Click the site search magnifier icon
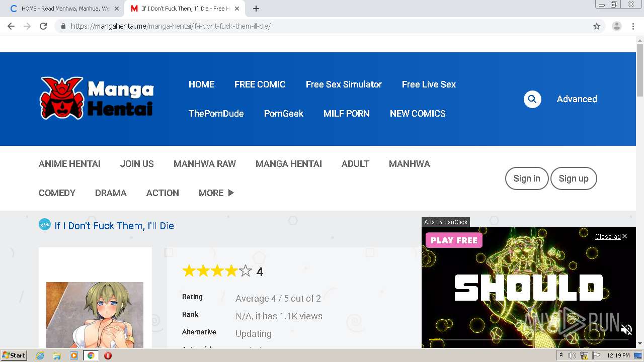Screen dimensions: 644x362 (x=532, y=99)
